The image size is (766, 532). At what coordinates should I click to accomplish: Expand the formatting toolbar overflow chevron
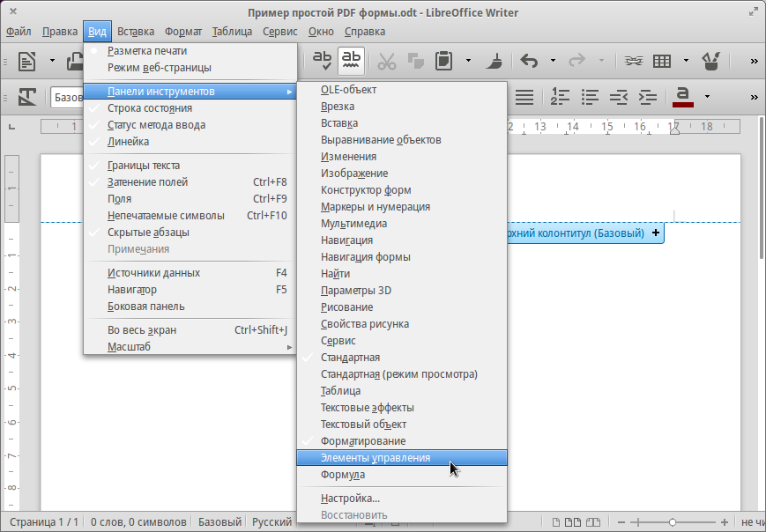tap(754, 97)
